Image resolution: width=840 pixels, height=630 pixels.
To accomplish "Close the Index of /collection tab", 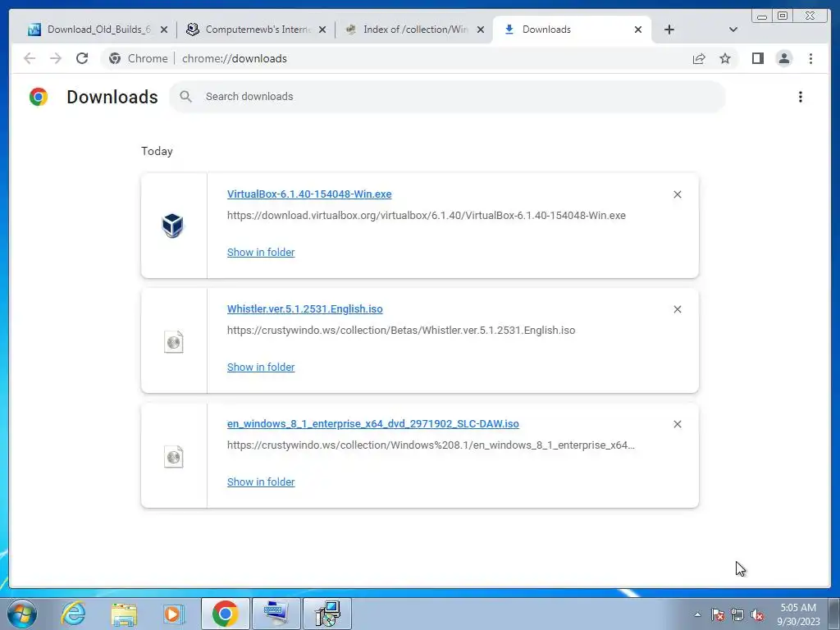I will 481,30.
